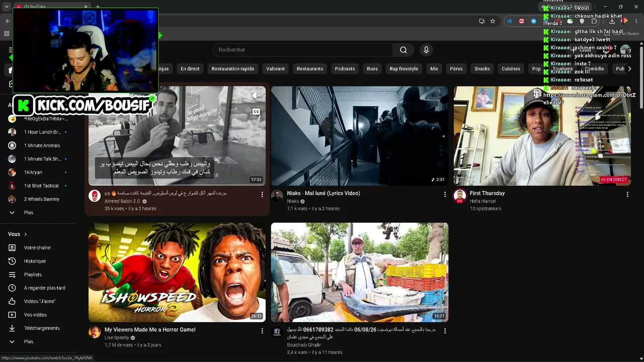This screenshot has height=362, width=644.
Task: Open options menu for Bouchaib Ghafir video
Action: pyautogui.click(x=445, y=331)
